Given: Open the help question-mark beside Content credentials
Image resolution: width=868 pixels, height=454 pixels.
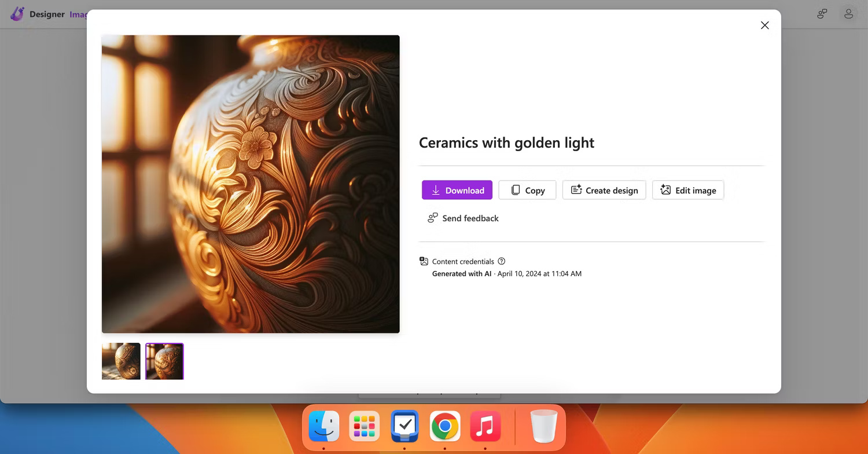Looking at the screenshot, I should click(501, 261).
